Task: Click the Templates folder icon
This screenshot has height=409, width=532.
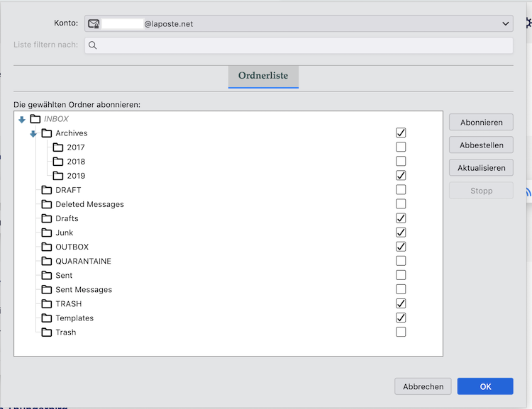Action: coord(47,318)
